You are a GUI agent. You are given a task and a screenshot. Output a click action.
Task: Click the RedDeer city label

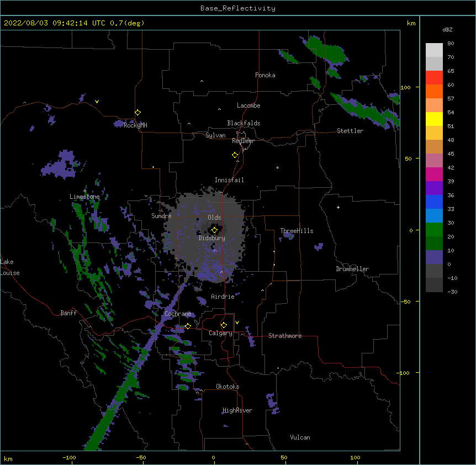(243, 141)
